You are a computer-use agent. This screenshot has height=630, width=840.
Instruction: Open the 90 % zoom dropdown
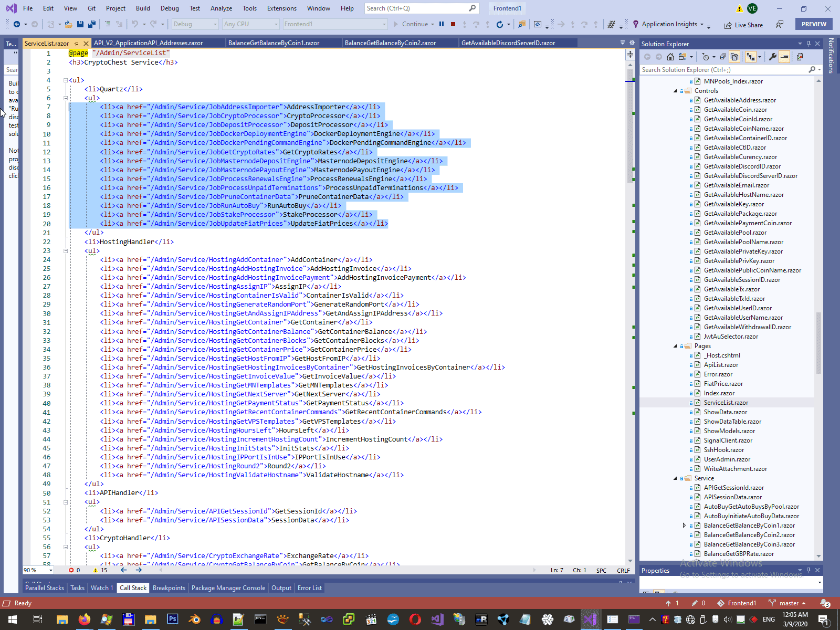(x=50, y=570)
